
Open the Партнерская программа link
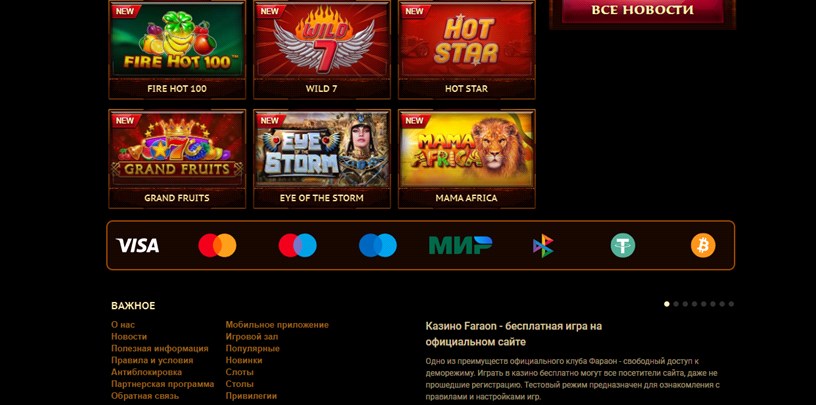[x=162, y=384]
